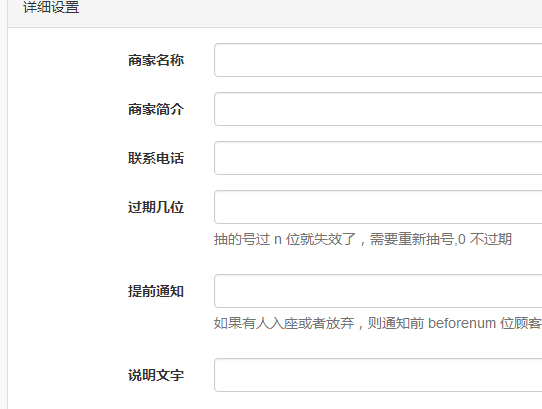Click the phrase 如果有人入座或者放弃
The width and height of the screenshot is (542, 409).
click(284, 323)
